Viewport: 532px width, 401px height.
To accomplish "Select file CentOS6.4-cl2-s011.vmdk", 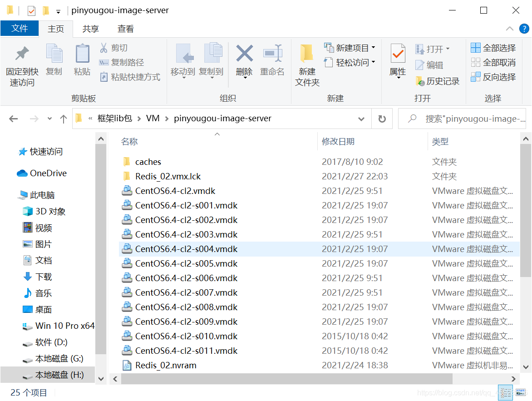I will (x=186, y=351).
